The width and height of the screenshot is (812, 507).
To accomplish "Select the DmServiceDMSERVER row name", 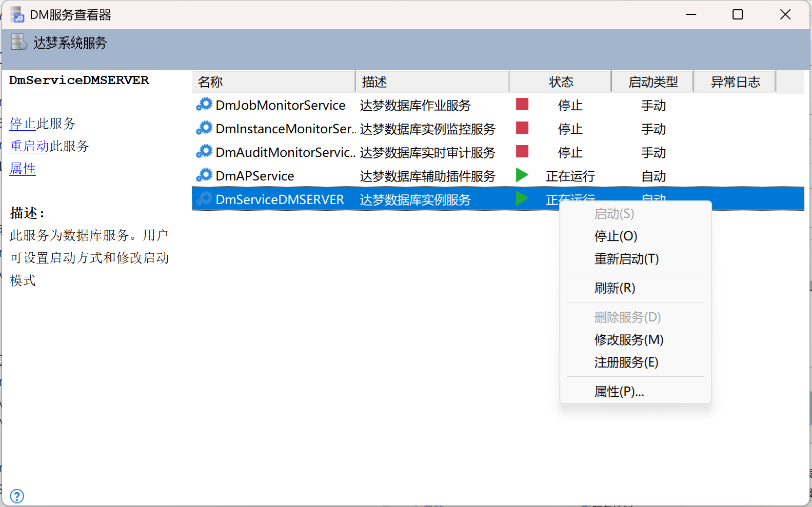I will tap(280, 199).
